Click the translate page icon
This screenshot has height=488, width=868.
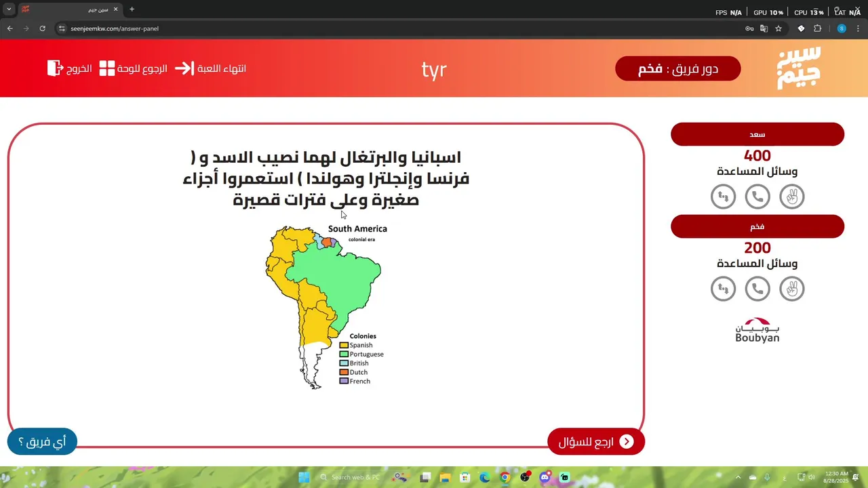click(764, 28)
